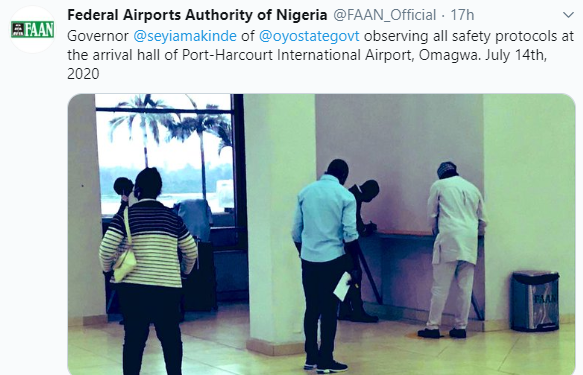Click the woman in striped sweater
The width and height of the screenshot is (583, 375).
coord(148,271)
